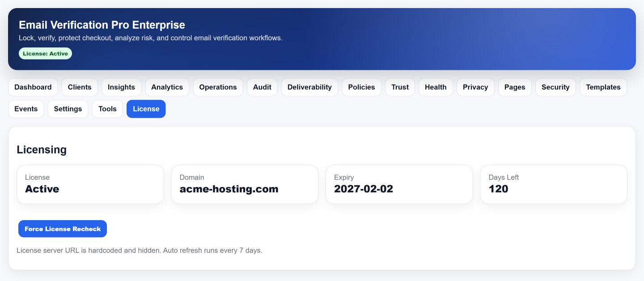Click the License: Active status badge
644x281 pixels.
pyautogui.click(x=45, y=54)
